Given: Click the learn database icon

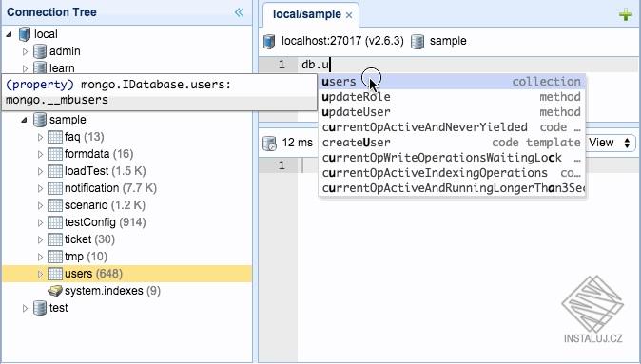Looking at the screenshot, I should (x=40, y=67).
